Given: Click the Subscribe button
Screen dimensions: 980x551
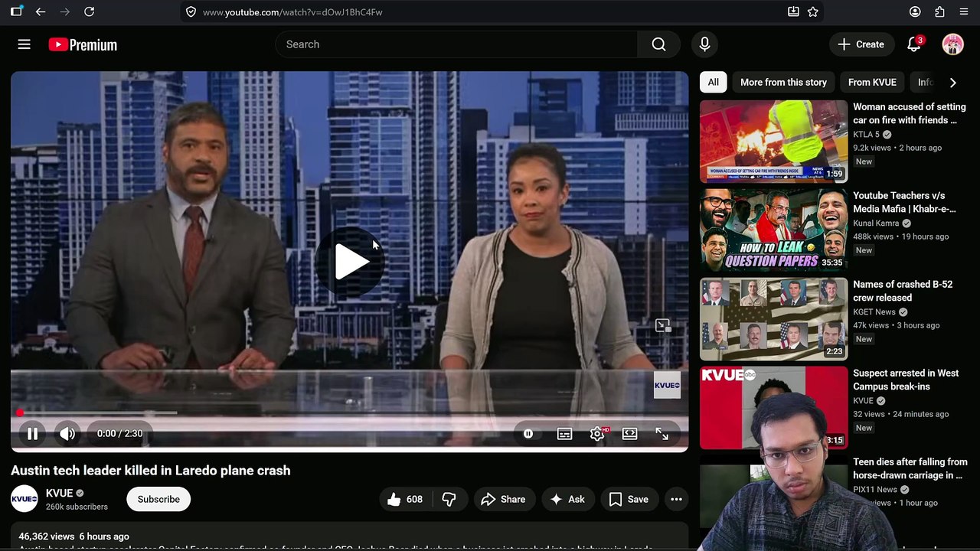Looking at the screenshot, I should (x=158, y=499).
